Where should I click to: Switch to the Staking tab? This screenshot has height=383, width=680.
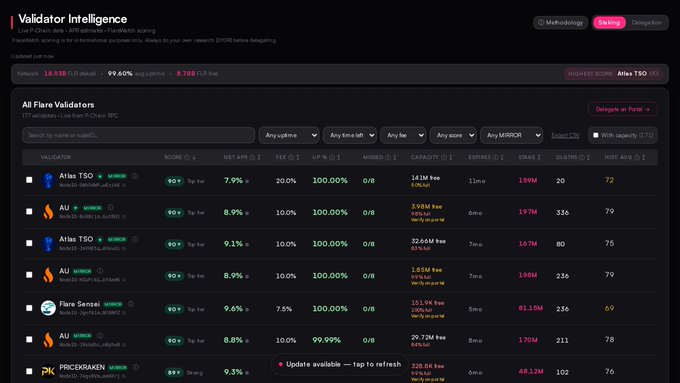[609, 23]
